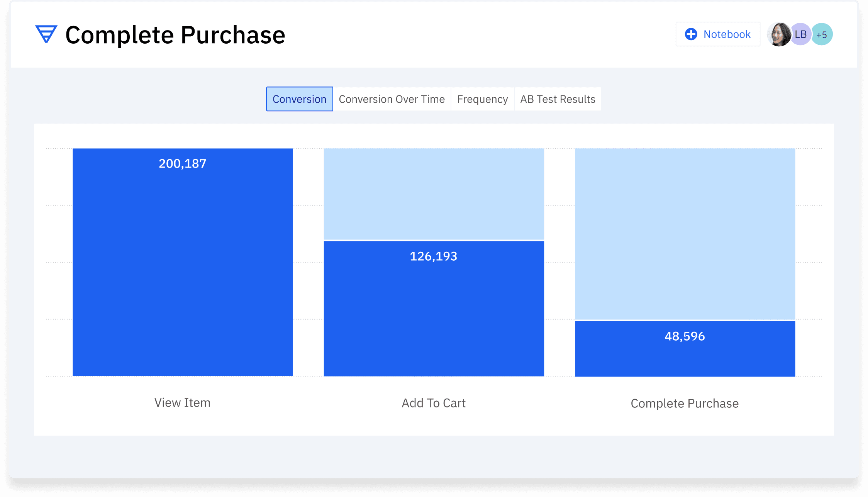This screenshot has height=497, width=868.
Task: Click the View Item axis label
Action: (x=182, y=403)
